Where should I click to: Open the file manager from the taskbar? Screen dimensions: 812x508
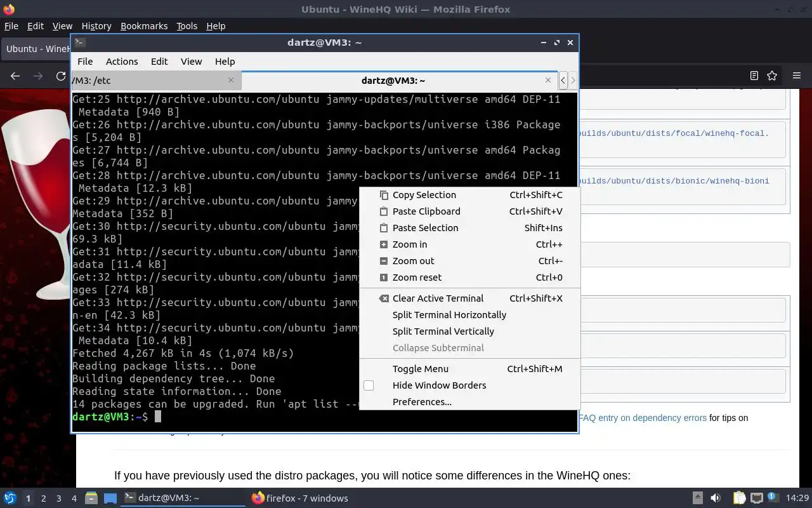pos(91,498)
